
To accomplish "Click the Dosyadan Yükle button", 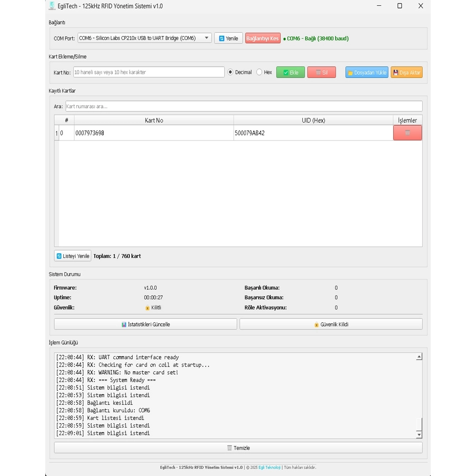I will click(x=367, y=72).
